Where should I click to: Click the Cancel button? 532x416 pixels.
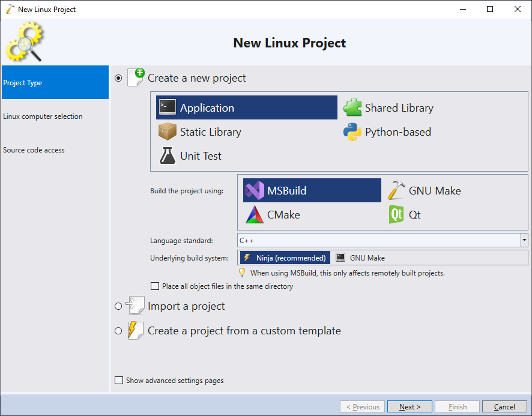pos(504,406)
